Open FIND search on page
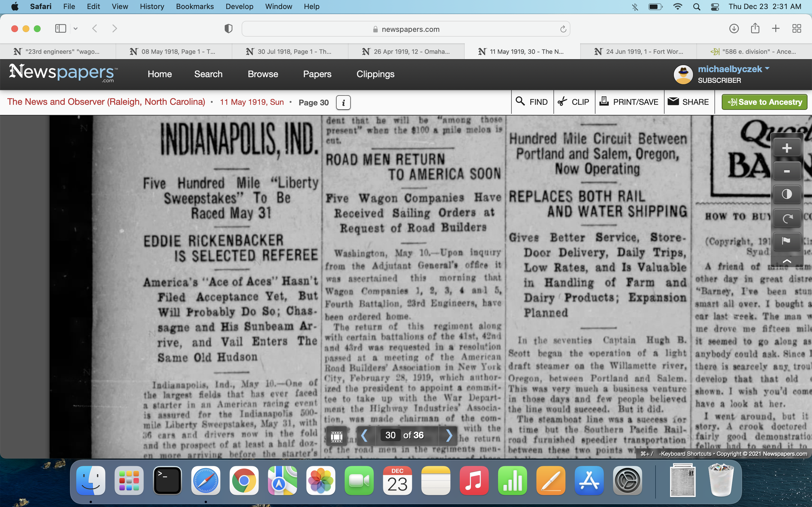 (532, 102)
